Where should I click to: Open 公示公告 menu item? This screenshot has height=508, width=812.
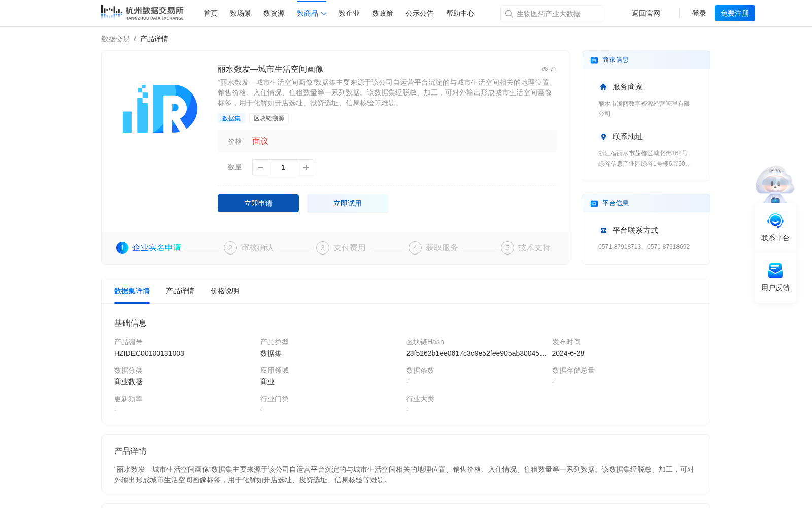coord(420,13)
